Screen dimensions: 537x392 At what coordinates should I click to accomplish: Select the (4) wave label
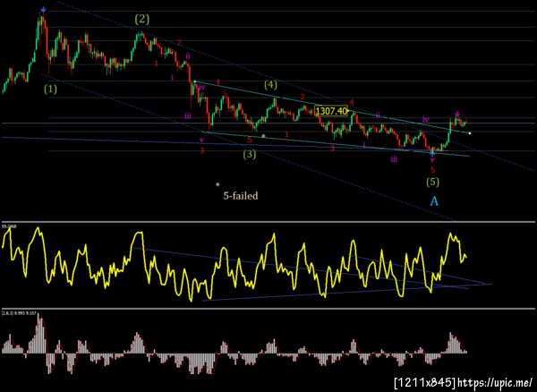point(270,84)
